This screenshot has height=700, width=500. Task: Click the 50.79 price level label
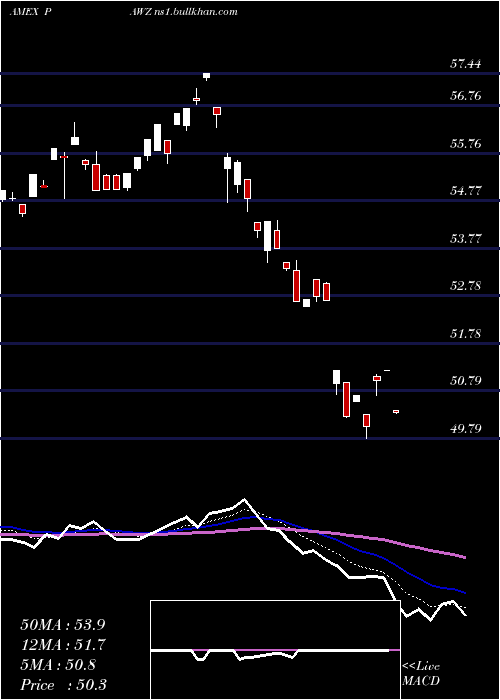tap(465, 381)
